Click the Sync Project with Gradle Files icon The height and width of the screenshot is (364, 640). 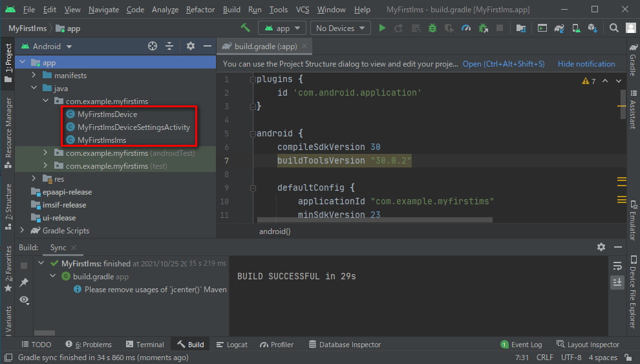click(x=558, y=28)
